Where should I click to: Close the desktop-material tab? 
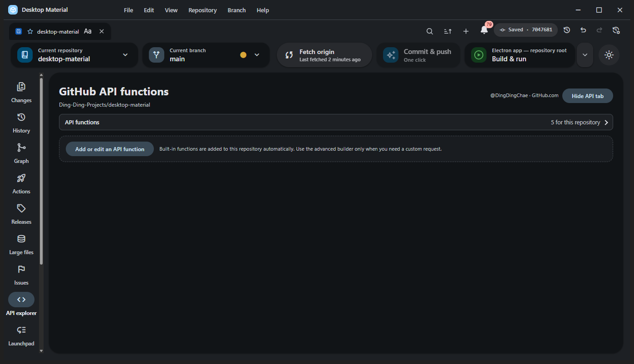[x=102, y=31]
